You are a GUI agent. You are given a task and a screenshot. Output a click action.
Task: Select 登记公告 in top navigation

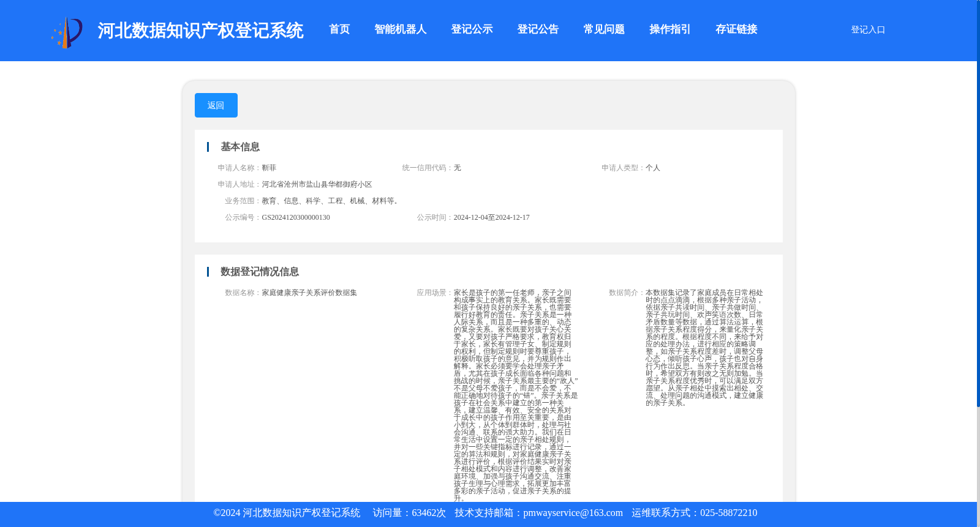pos(538,29)
